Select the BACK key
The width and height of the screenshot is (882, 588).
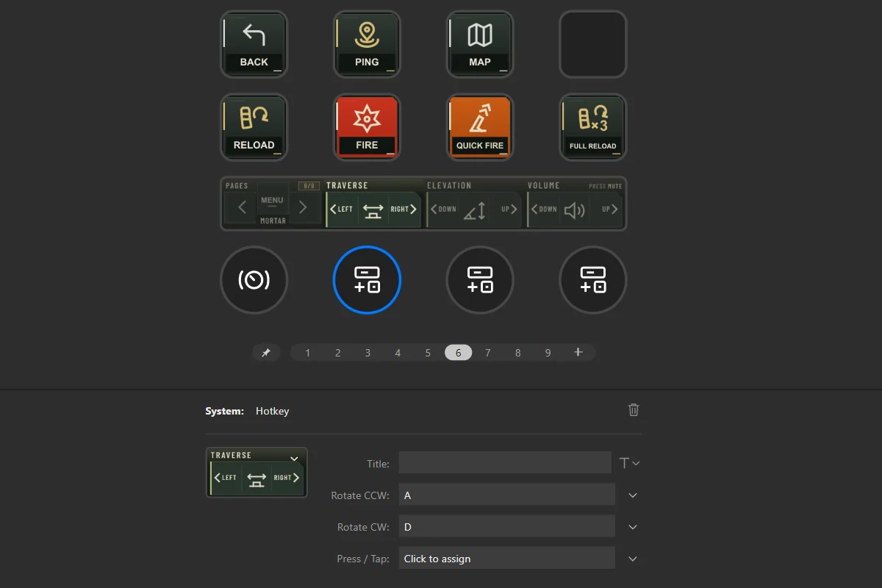click(254, 44)
